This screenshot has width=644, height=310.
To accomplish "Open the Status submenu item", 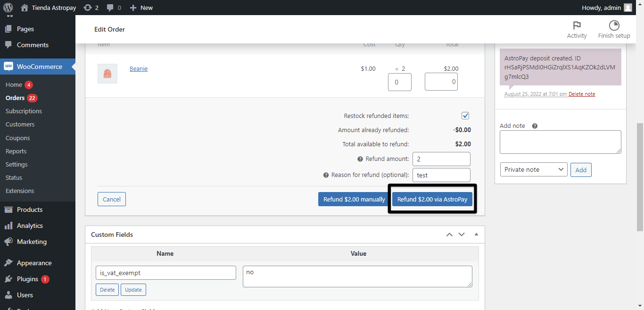I will [x=14, y=177].
